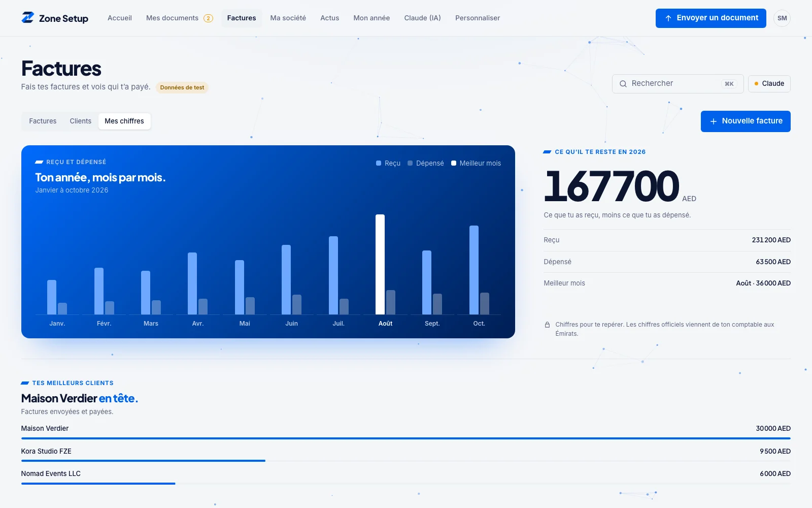
Task: Click the 167700 total amount
Action: 612,186
